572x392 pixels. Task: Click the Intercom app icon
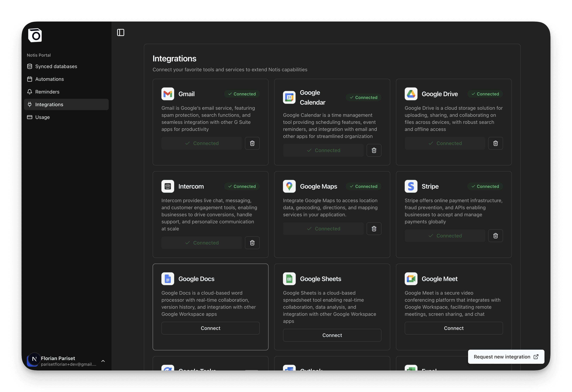[168, 186]
